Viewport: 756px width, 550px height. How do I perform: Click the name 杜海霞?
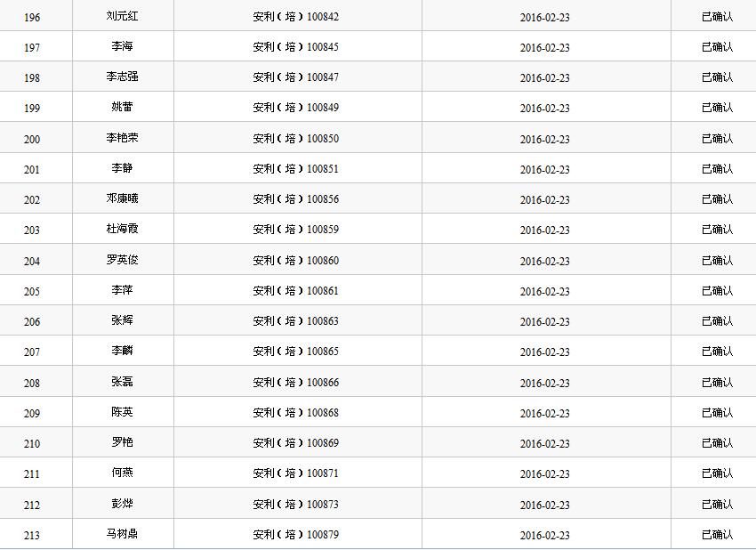pyautogui.click(x=122, y=230)
